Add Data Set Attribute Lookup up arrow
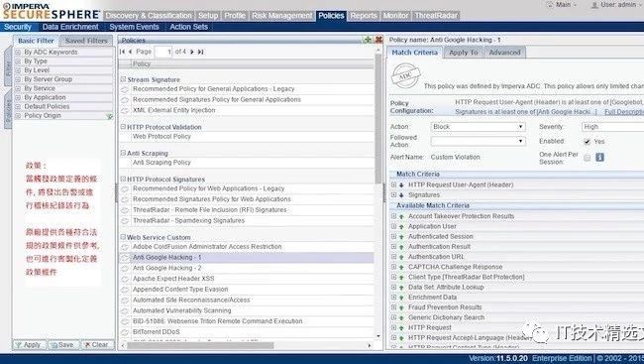 [x=401, y=288]
